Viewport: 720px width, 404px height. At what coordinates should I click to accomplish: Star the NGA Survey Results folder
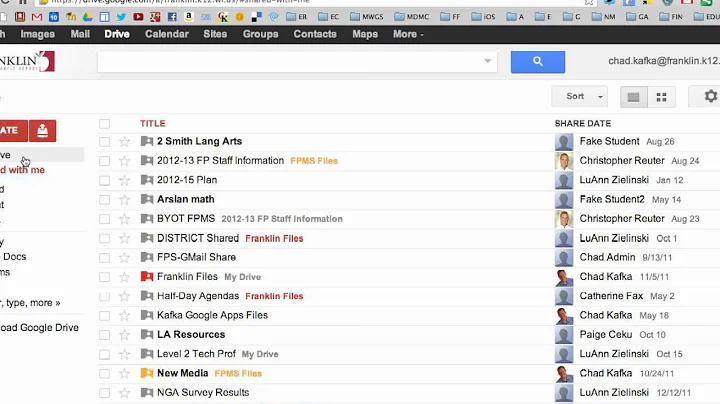(x=124, y=393)
